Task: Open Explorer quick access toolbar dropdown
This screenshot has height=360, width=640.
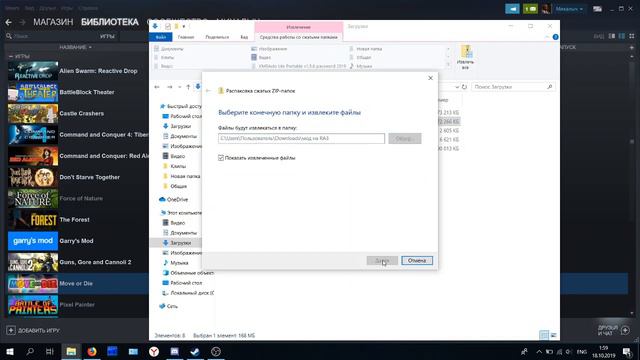Action: coord(184,27)
